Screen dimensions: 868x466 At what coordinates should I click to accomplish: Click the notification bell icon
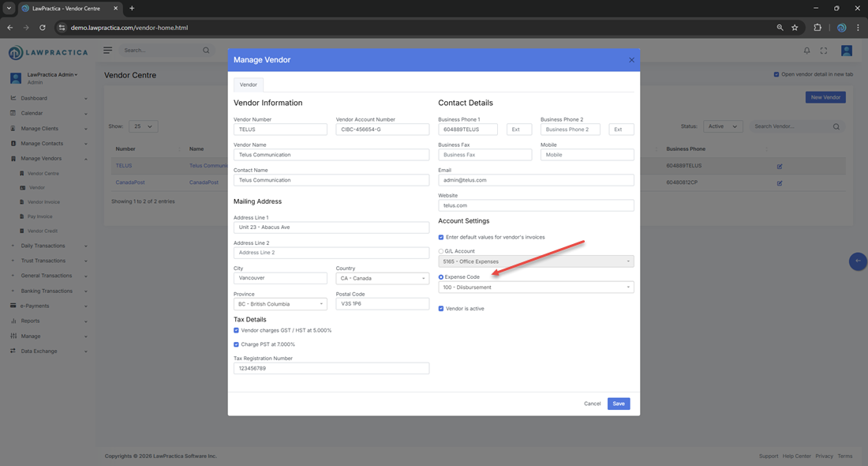806,51
